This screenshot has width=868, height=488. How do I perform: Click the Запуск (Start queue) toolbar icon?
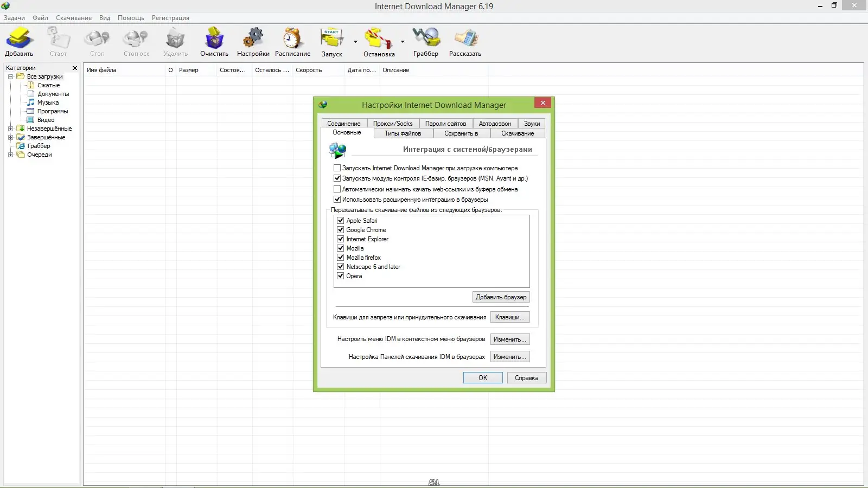coord(332,38)
